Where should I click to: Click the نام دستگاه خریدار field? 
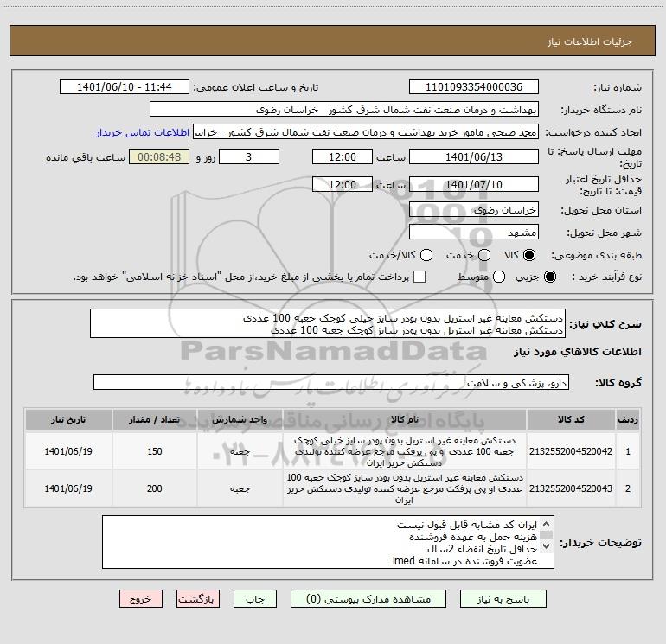click(344, 109)
